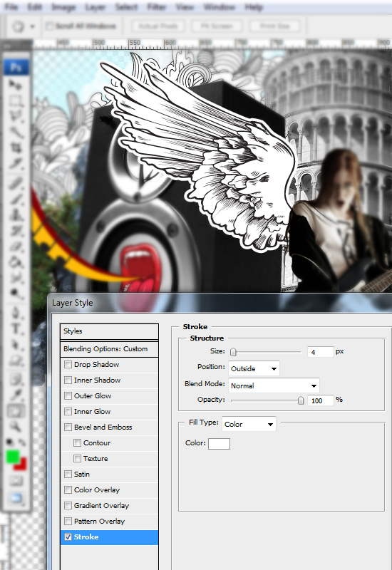
Task: Select the Zoom tool
Action: [15, 426]
